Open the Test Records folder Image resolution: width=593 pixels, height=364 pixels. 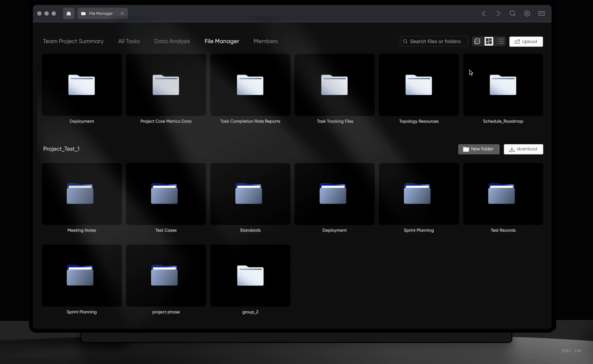[503, 194]
